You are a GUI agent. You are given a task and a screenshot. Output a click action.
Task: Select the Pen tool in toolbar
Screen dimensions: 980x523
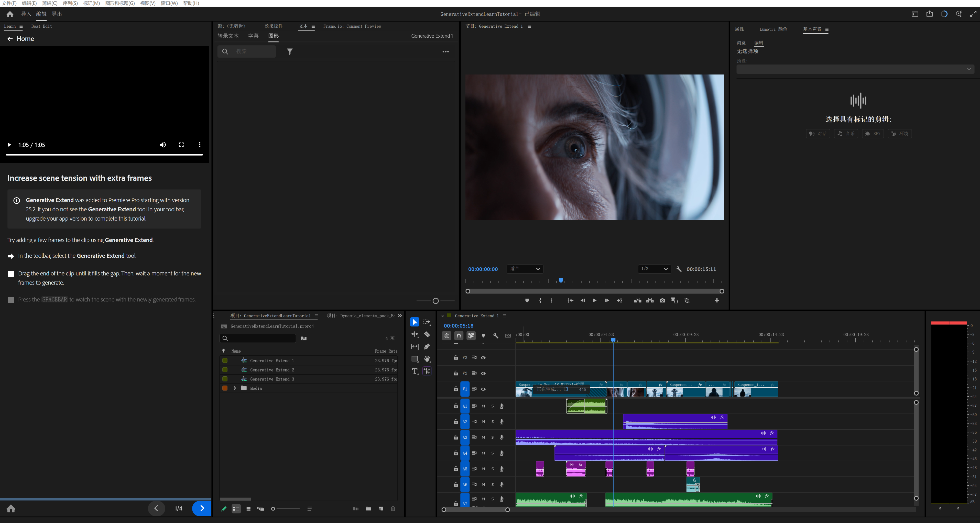pyautogui.click(x=427, y=346)
